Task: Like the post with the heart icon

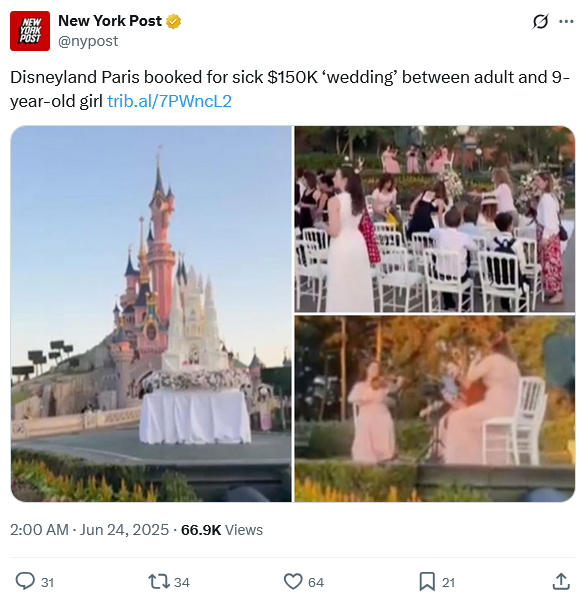Action: (293, 582)
